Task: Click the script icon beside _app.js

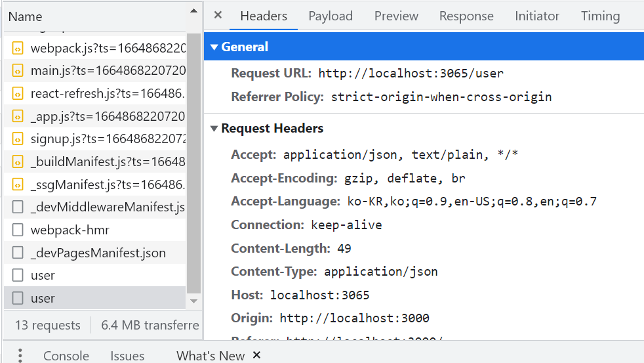Action: pyautogui.click(x=18, y=116)
